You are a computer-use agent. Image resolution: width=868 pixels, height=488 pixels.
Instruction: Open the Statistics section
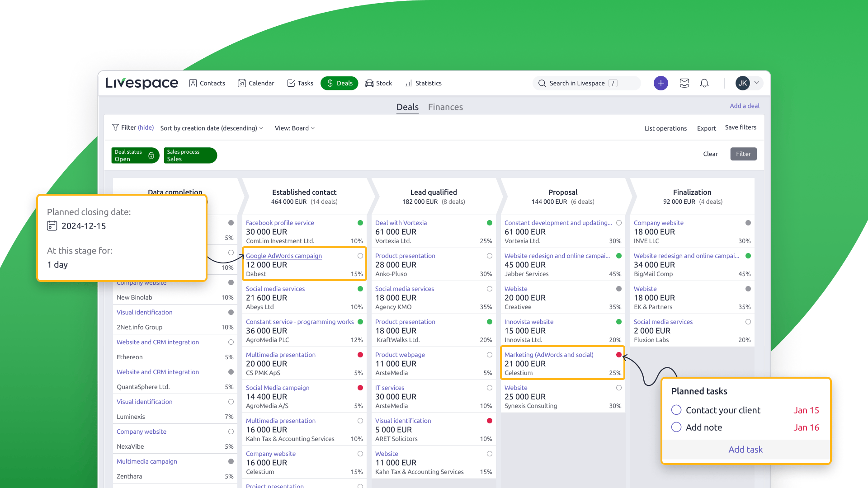pos(424,83)
